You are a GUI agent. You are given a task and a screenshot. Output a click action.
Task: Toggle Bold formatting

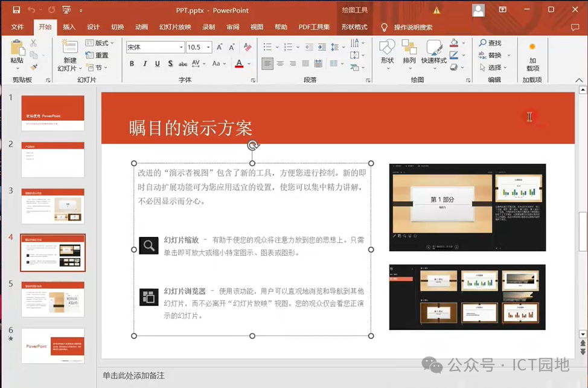(132, 63)
